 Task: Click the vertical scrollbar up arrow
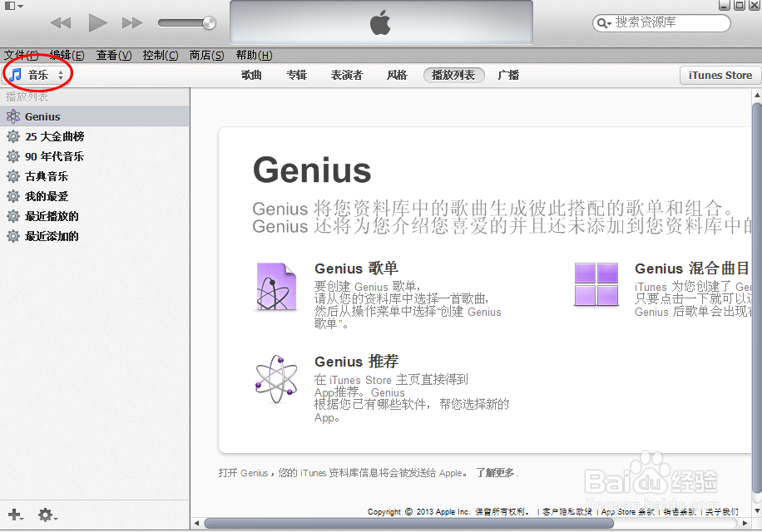[757, 95]
